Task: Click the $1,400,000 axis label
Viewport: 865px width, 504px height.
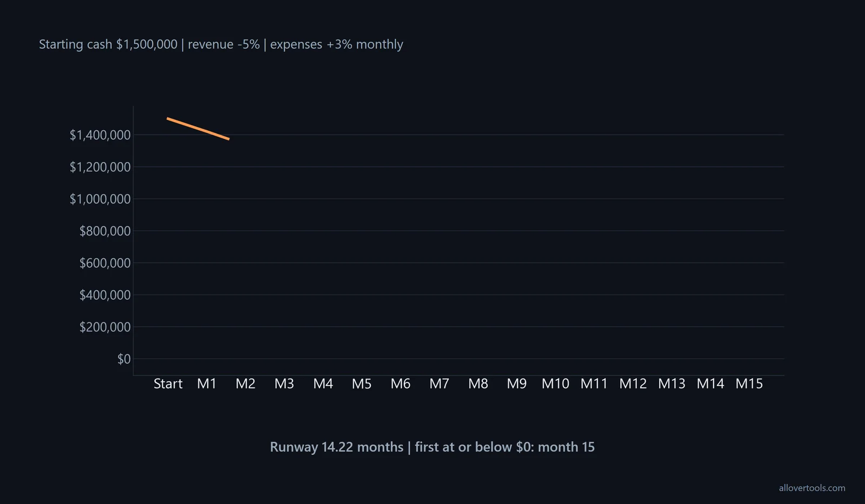Action: [x=100, y=135]
